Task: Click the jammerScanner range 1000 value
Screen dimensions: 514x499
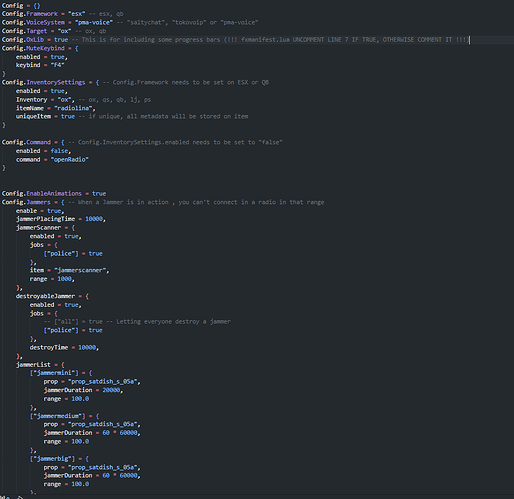Action: click(x=64, y=279)
